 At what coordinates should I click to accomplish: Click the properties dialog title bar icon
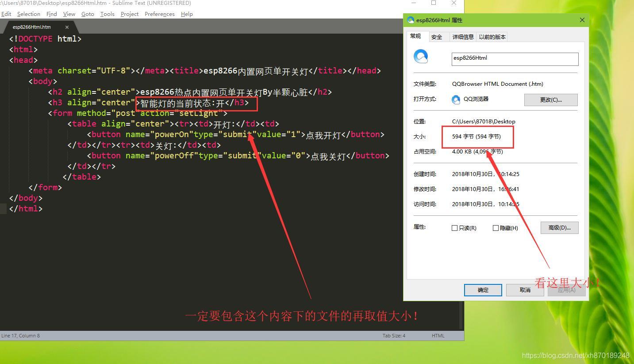(411, 20)
